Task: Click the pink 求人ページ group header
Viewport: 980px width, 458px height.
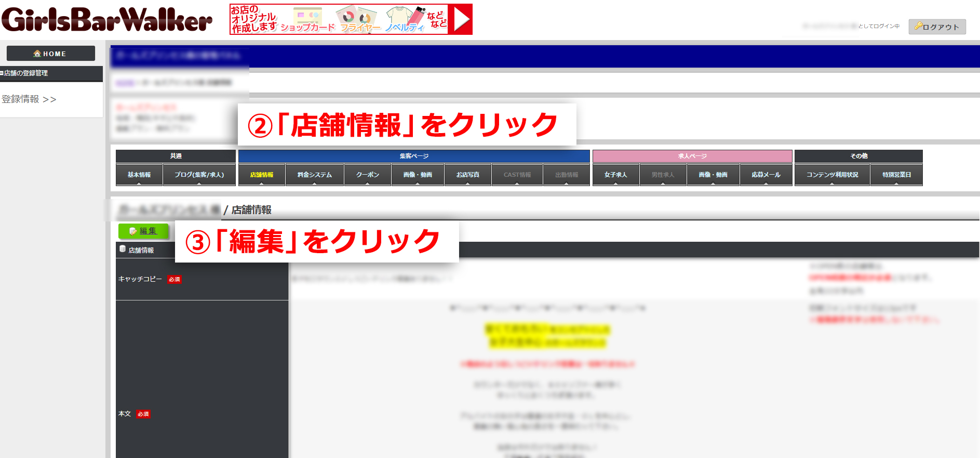Action: 692,156
